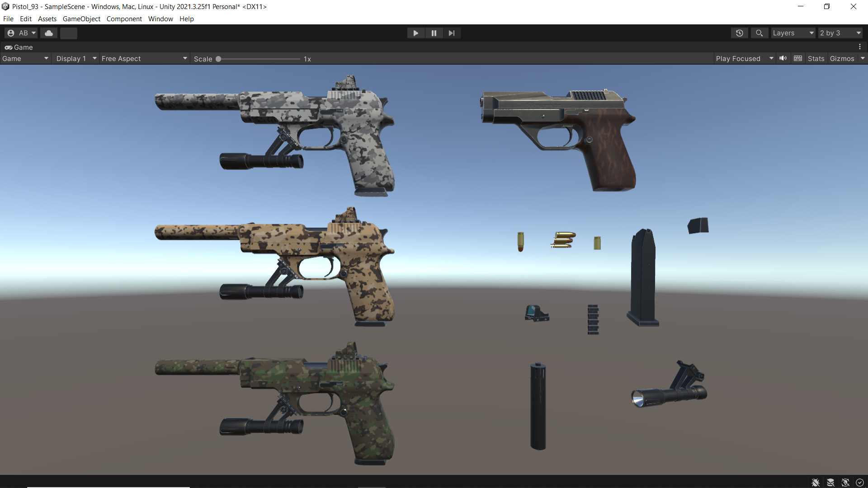
Task: Click the search magnifier icon
Action: point(759,33)
